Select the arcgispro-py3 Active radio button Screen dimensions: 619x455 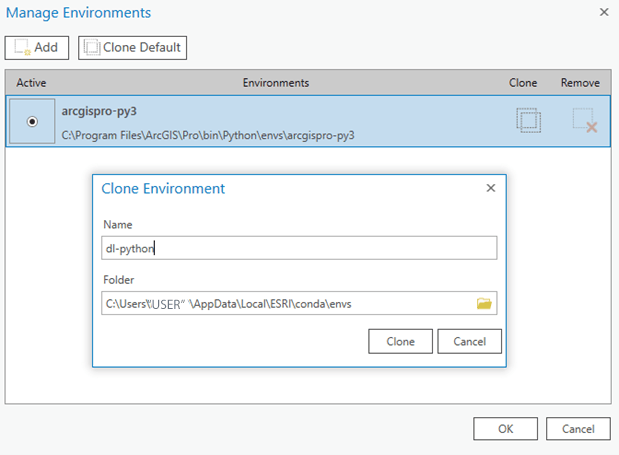click(x=32, y=121)
